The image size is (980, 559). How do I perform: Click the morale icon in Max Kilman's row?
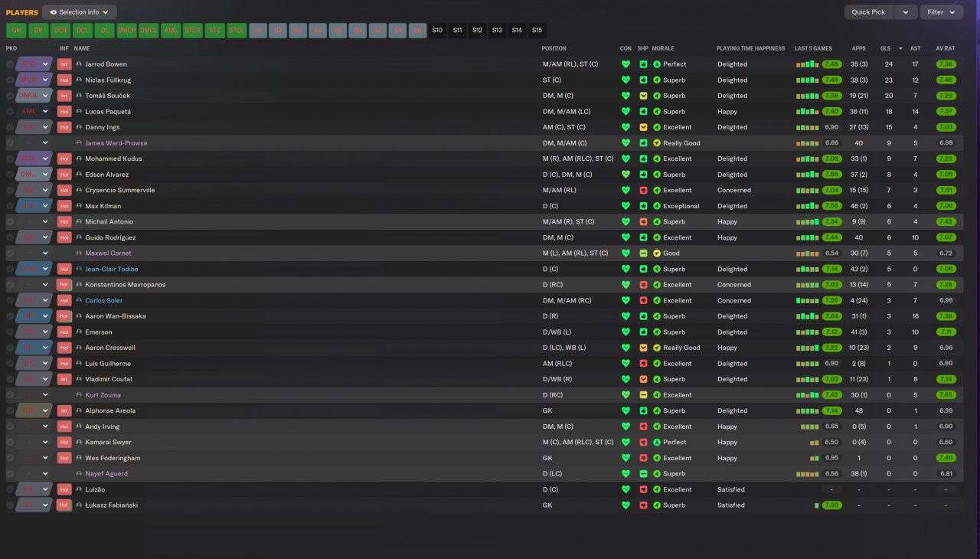click(656, 206)
